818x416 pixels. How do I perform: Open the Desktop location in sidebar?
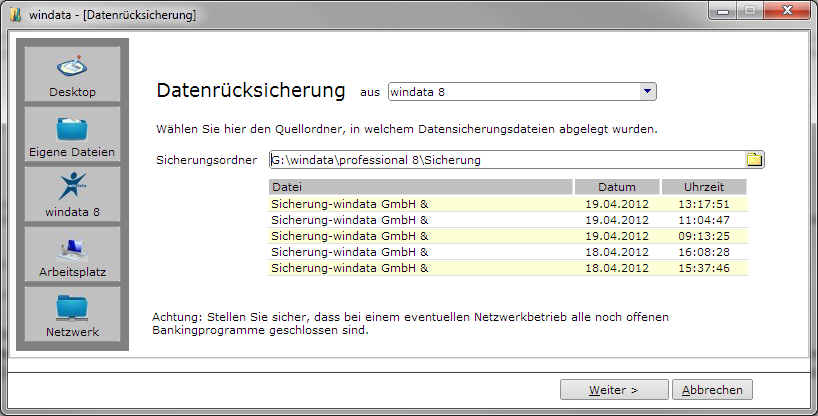[73, 74]
